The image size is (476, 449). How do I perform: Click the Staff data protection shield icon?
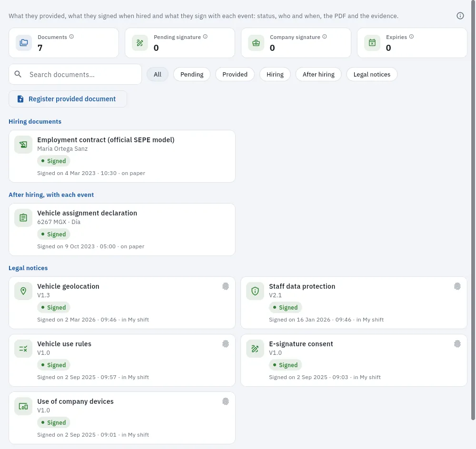tap(255, 291)
